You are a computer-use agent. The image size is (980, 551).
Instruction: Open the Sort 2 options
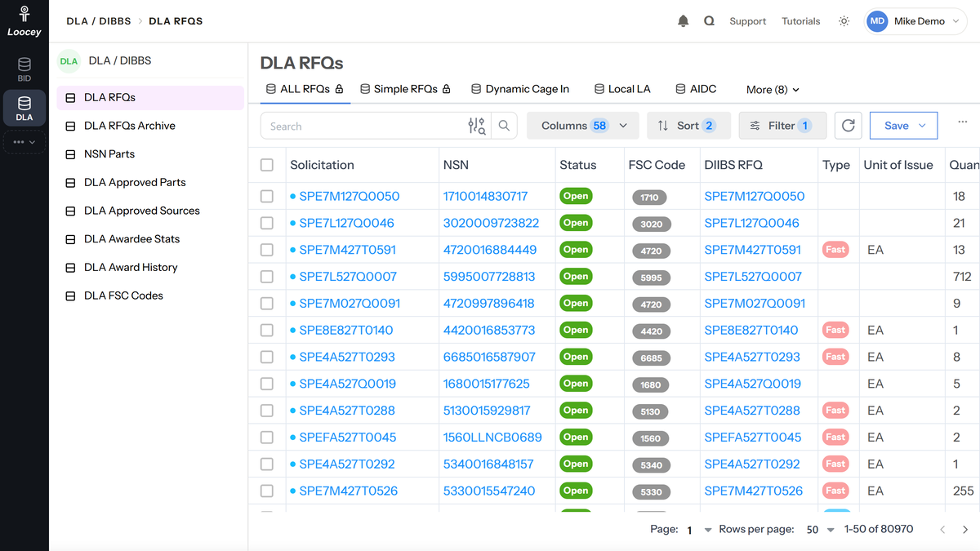pos(688,126)
